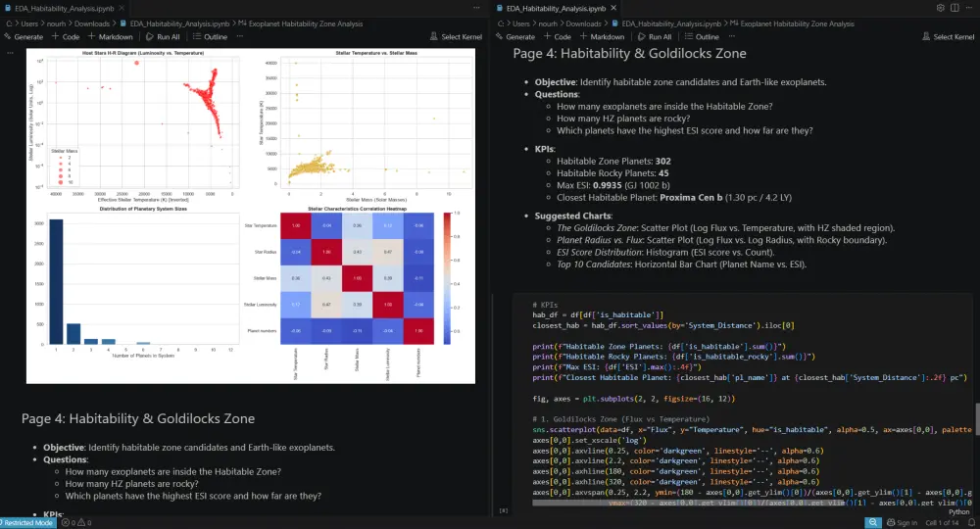Open left output cell ellipsis menu
The image size is (980, 529).
tap(10, 53)
